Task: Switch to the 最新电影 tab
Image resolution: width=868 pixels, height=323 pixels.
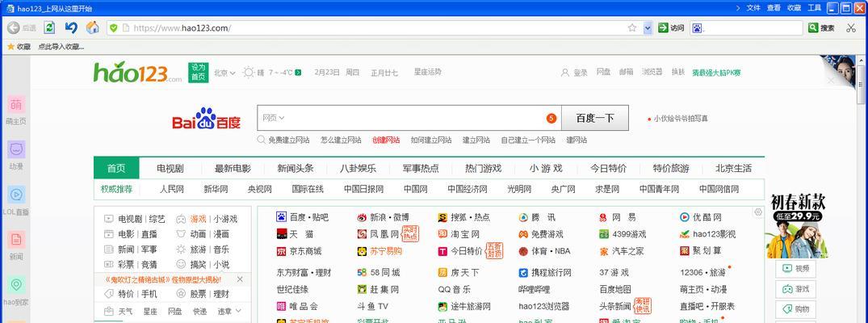Action: [233, 169]
